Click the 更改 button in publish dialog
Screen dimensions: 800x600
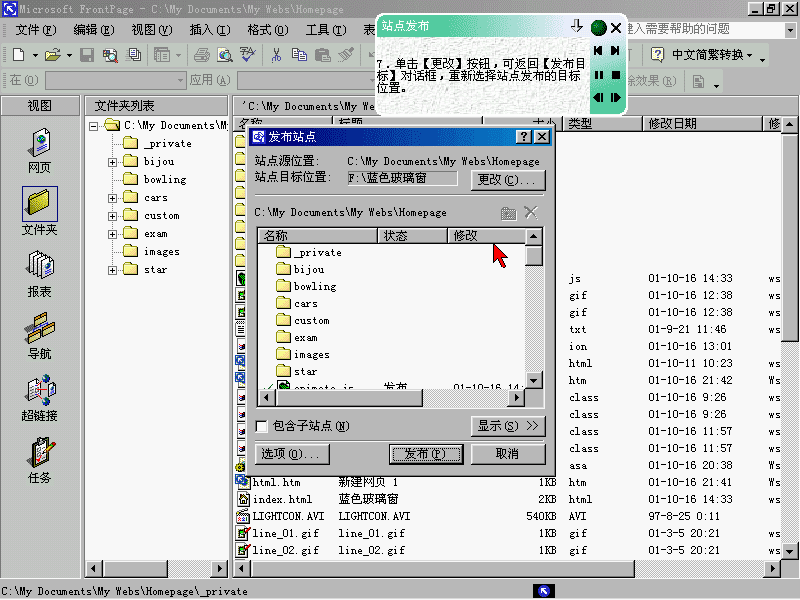click(x=508, y=180)
